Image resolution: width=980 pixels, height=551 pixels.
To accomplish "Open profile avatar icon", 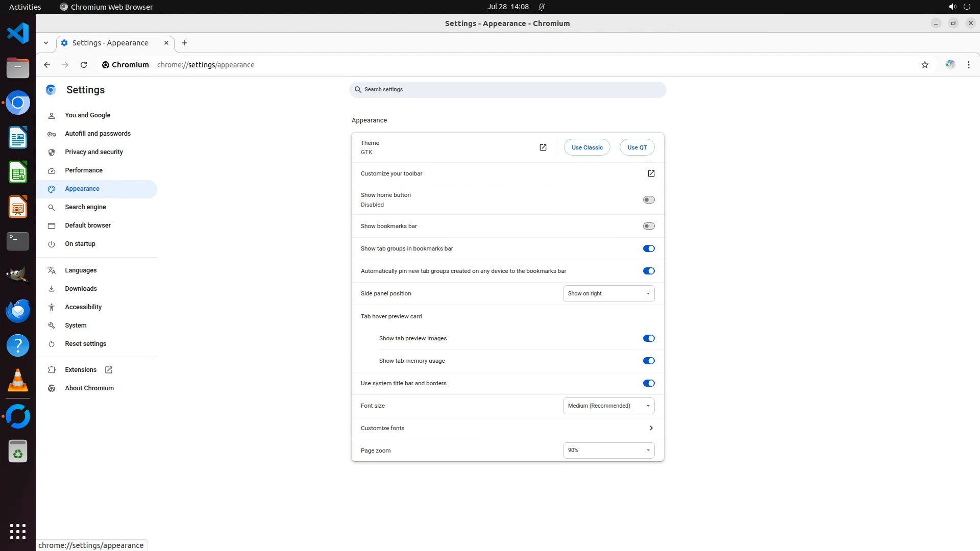I will pos(950,65).
